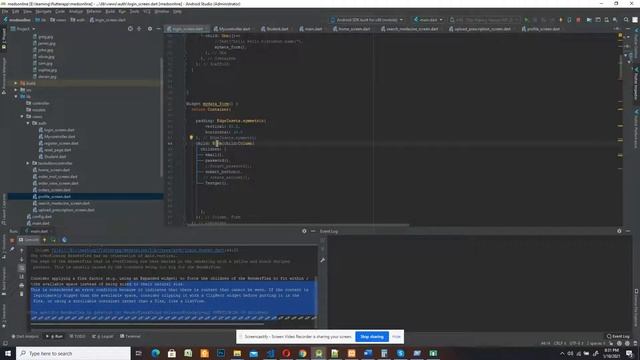Hide the Project panel with minus icon

[x=158, y=29]
